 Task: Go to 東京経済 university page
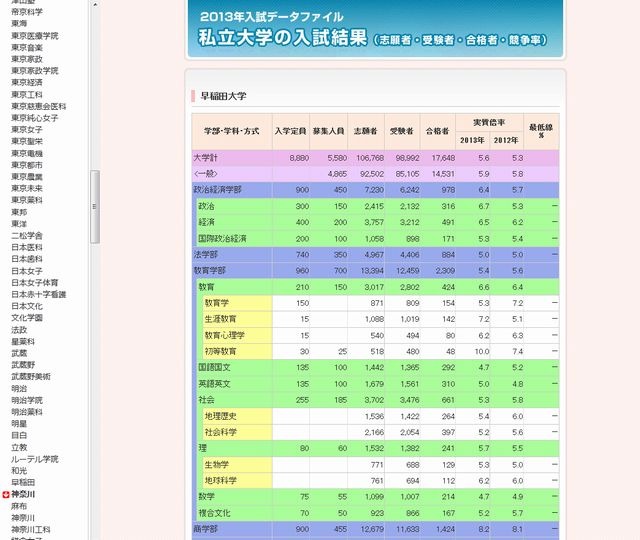(27, 82)
